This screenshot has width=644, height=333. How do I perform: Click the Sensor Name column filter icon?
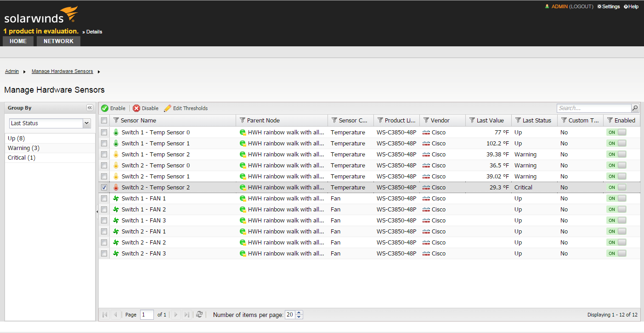click(116, 120)
